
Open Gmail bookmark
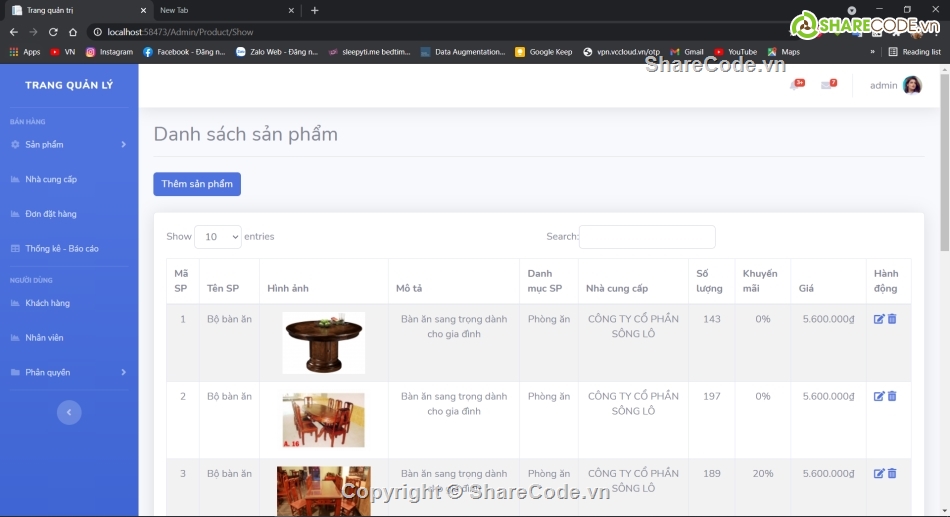pyautogui.click(x=687, y=52)
